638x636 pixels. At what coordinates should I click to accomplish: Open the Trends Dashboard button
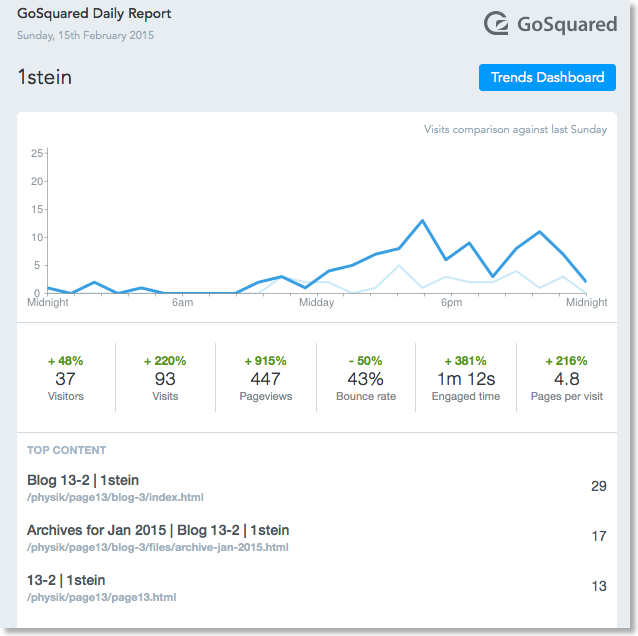coord(547,77)
